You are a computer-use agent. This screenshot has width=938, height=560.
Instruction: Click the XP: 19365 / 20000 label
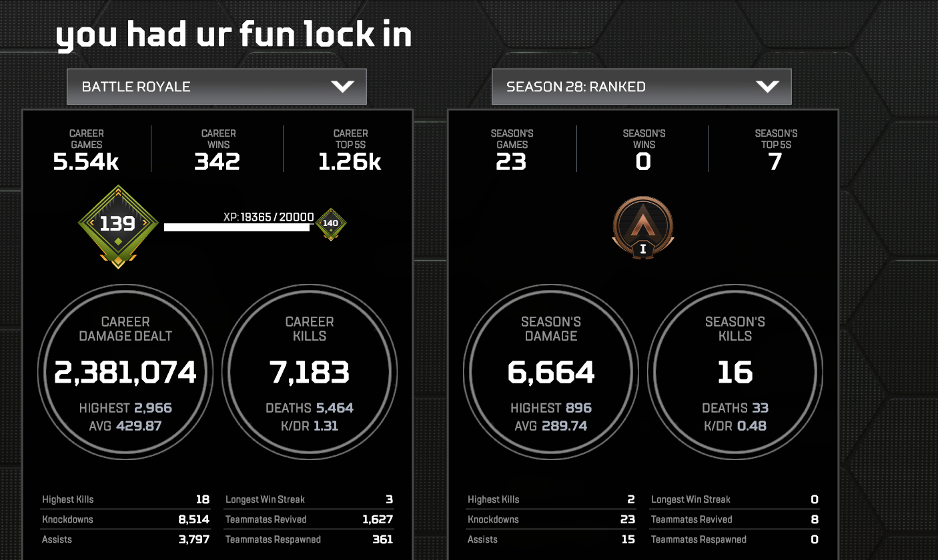point(269,217)
